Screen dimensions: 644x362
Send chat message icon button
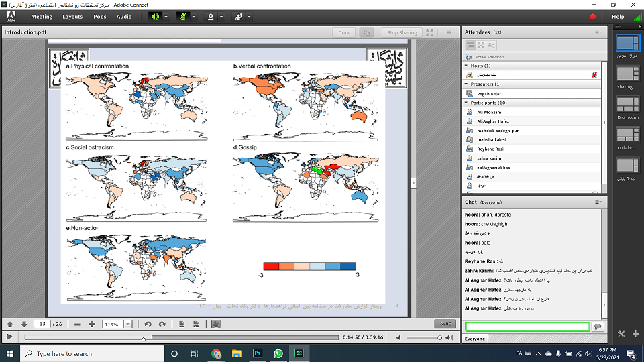pyautogui.click(x=597, y=326)
